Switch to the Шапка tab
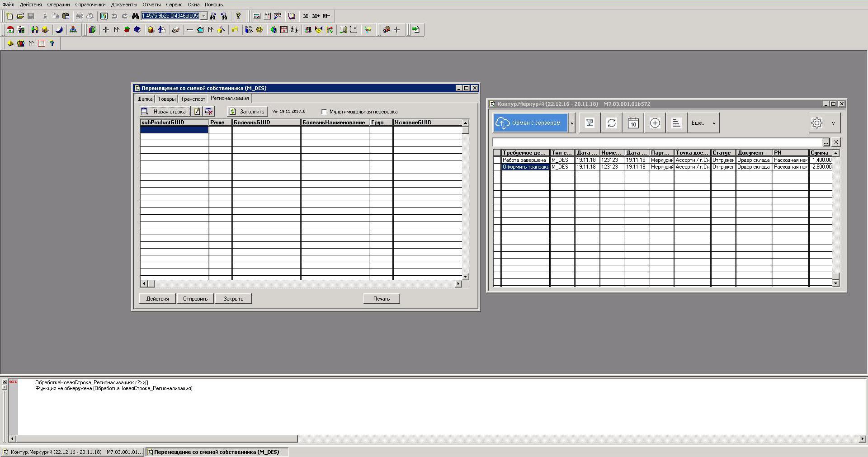The width and height of the screenshot is (868, 457). click(x=145, y=99)
